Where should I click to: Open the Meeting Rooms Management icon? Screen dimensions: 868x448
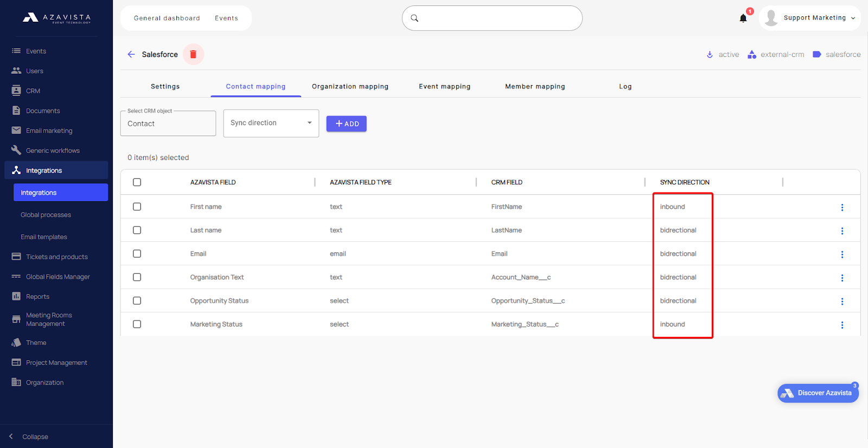16,319
